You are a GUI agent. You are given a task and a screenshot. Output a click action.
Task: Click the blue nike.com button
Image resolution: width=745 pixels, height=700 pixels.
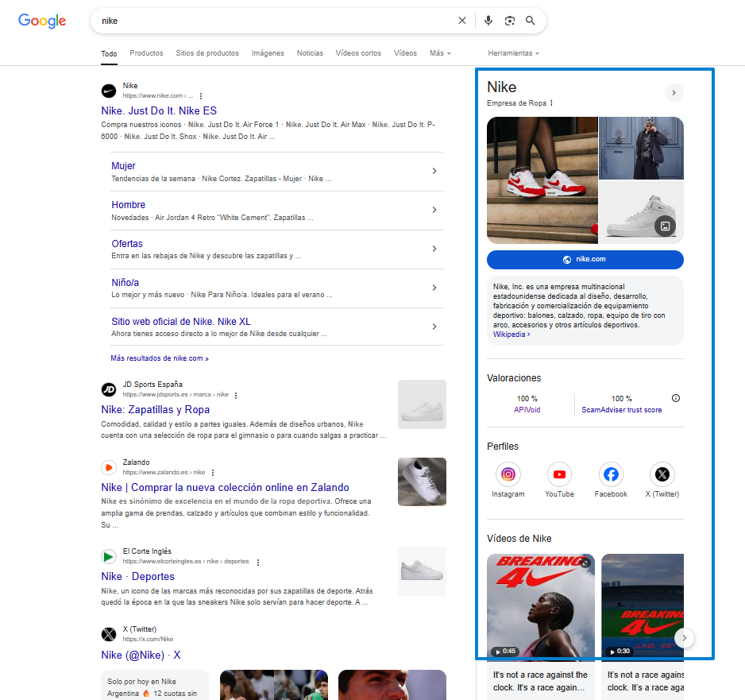coord(585,259)
